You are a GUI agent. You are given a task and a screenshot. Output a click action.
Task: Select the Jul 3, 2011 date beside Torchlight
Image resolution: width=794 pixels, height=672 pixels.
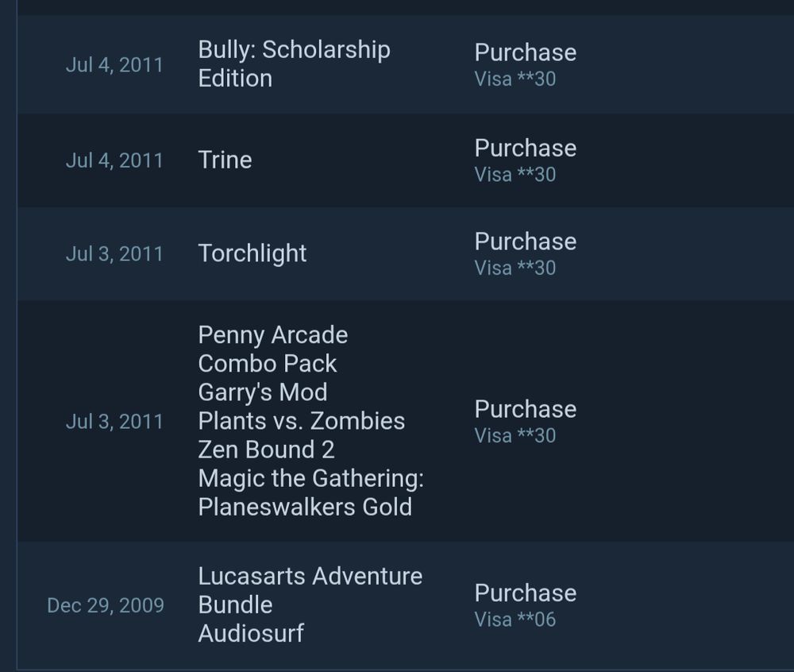click(x=115, y=253)
